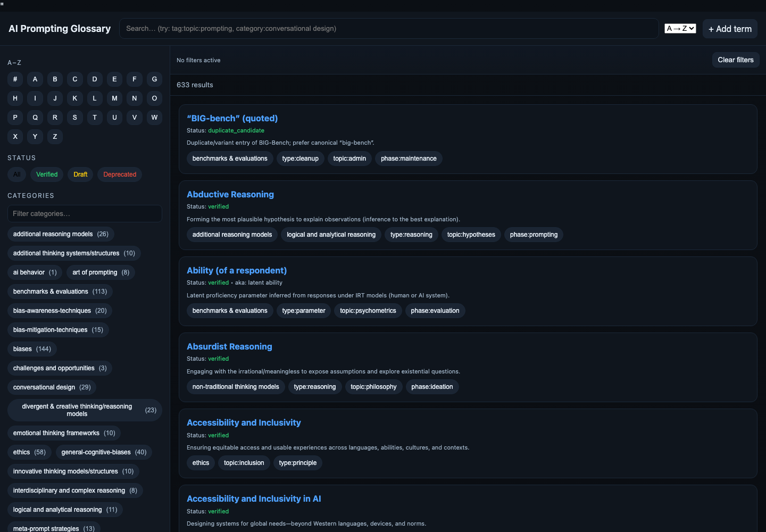Viewport: 766px width, 532px height.
Task: Select general-cognitive-biases (40) category
Action: pyautogui.click(x=104, y=452)
